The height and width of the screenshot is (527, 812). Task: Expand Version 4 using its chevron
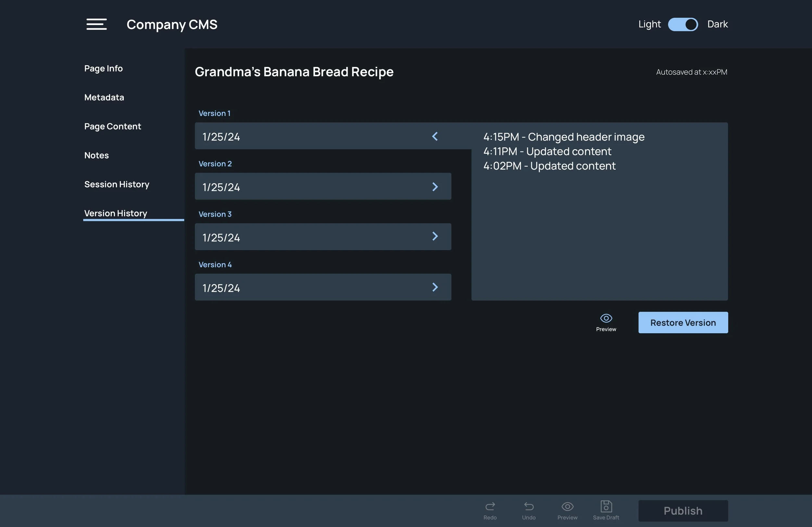435,287
